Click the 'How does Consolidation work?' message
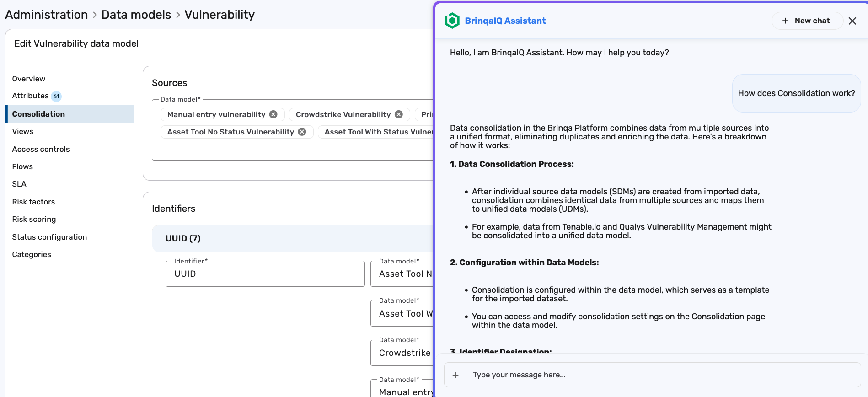The width and height of the screenshot is (868, 397). click(x=796, y=93)
